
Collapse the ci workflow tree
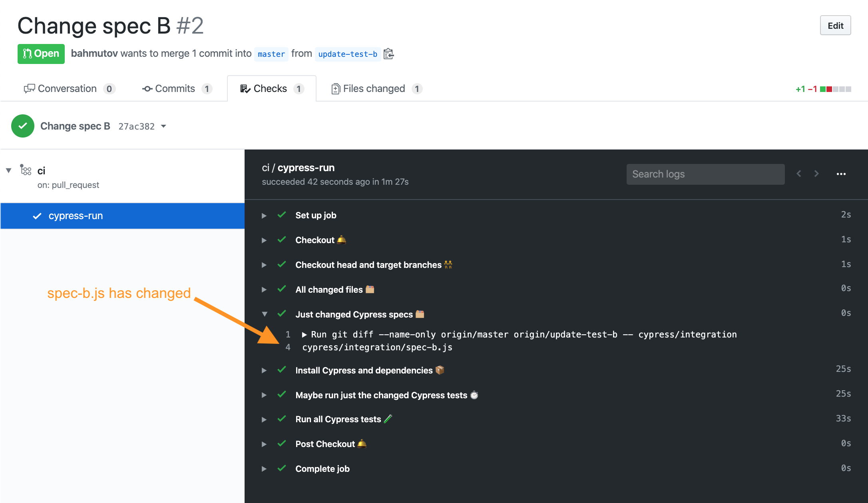(9, 171)
